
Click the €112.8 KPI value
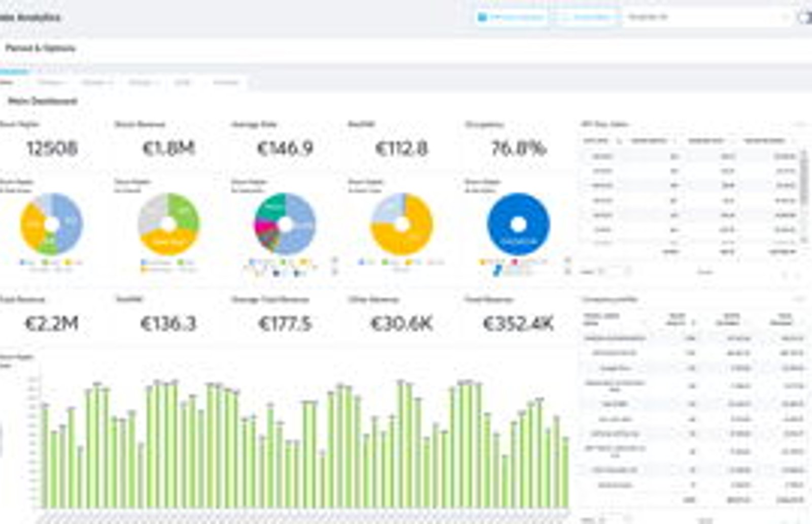click(401, 148)
